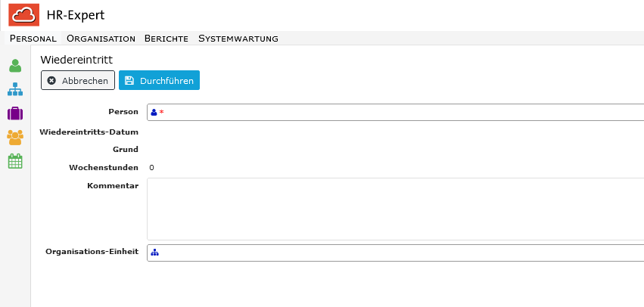Cancel with the Abbrechen button
The height and width of the screenshot is (307, 644).
[78, 80]
